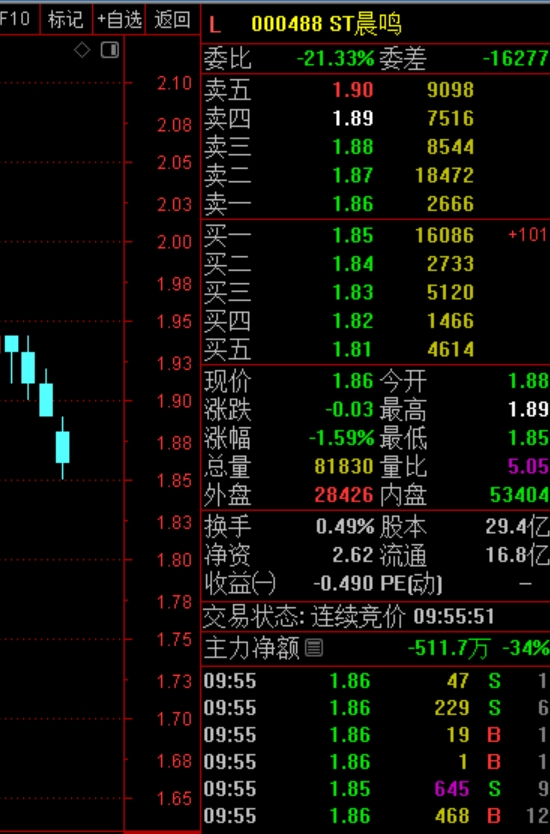Screen dimensions: 550x834
Task: Click the +101 change next to 买一
Action: pyautogui.click(x=528, y=235)
